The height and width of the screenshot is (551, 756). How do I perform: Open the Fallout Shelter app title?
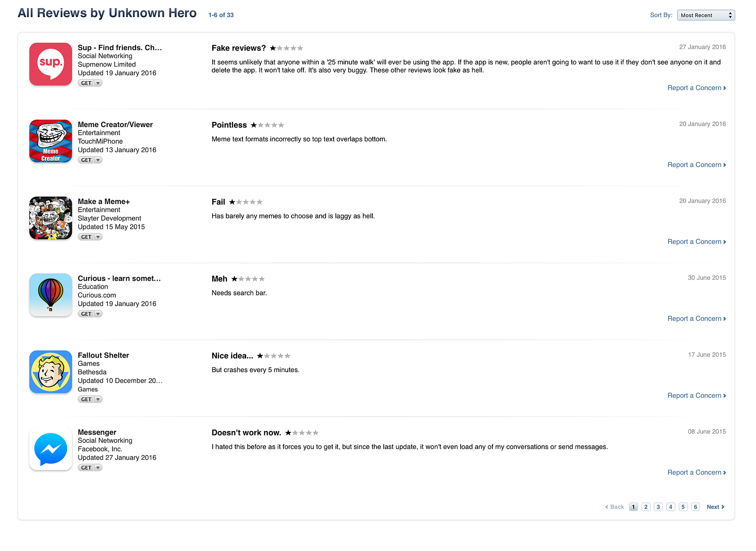(103, 355)
